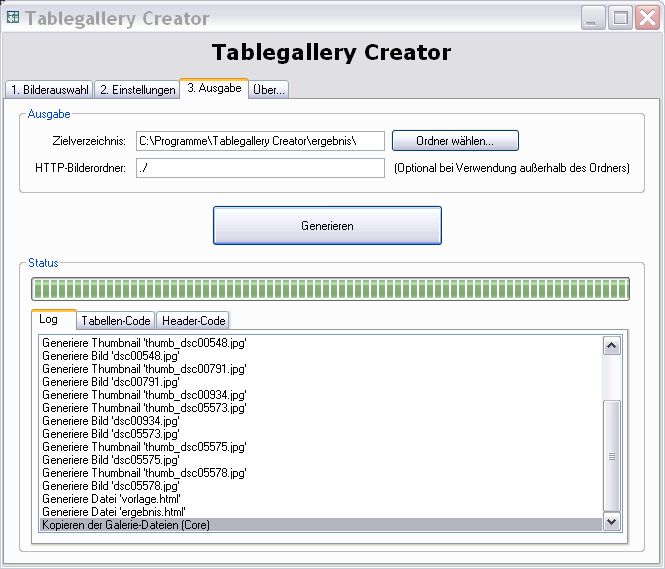The image size is (665, 569).
Task: Minimize the Tablegallery Creator window
Action: [592, 18]
